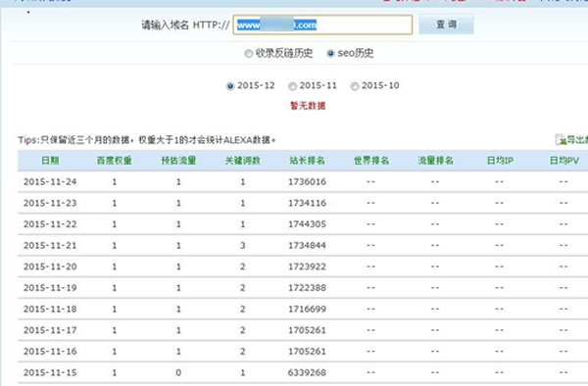Click the 站长排名 column header
The image size is (588, 386).
tap(307, 161)
